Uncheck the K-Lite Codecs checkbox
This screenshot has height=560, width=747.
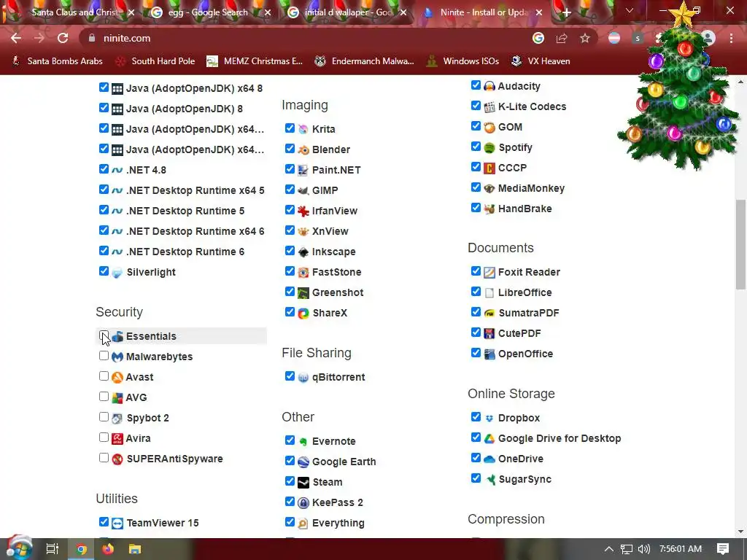click(x=476, y=106)
